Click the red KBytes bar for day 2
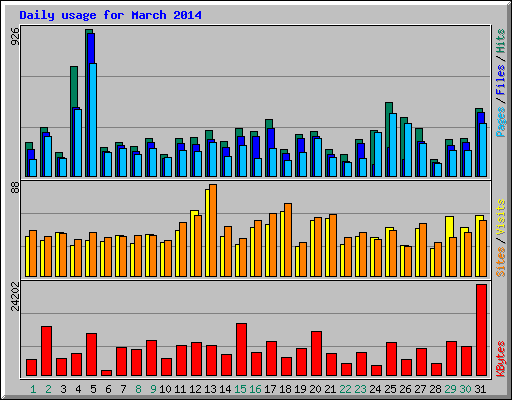The height and width of the screenshot is (400, 512). click(46, 351)
